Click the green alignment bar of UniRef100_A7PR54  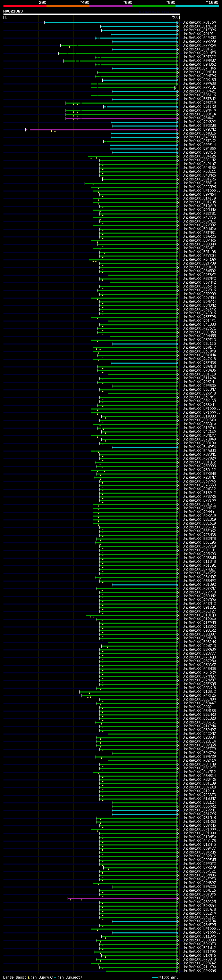click(119, 46)
